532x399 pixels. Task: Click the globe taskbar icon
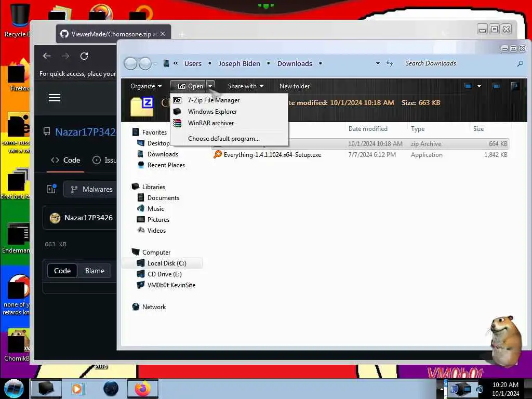[111, 389]
